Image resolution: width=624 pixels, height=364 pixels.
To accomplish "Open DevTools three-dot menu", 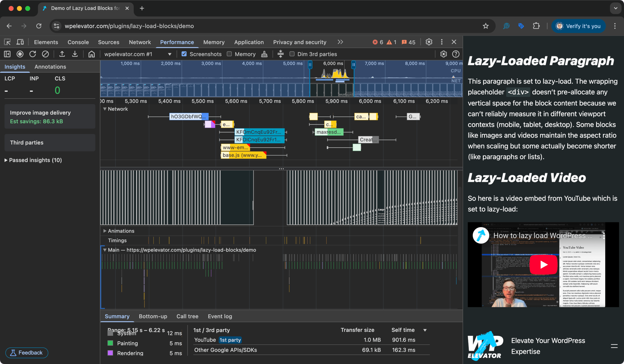I will click(441, 42).
